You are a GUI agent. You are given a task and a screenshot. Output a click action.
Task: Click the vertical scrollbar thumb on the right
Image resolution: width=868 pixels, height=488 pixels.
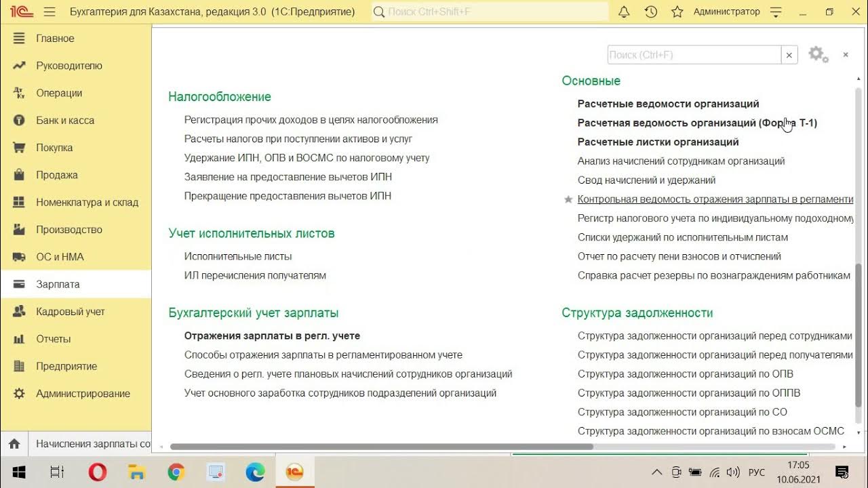[859, 336]
